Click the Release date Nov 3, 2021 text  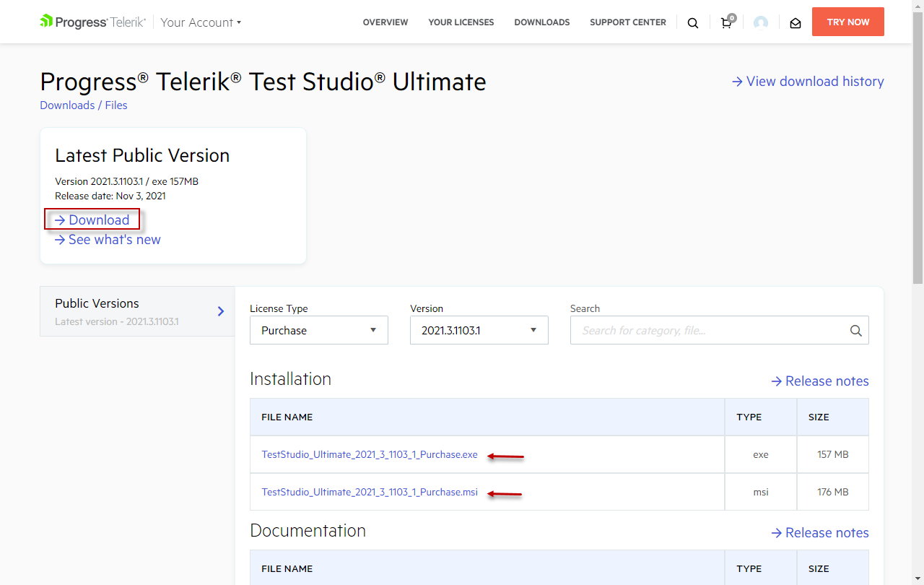tap(110, 196)
